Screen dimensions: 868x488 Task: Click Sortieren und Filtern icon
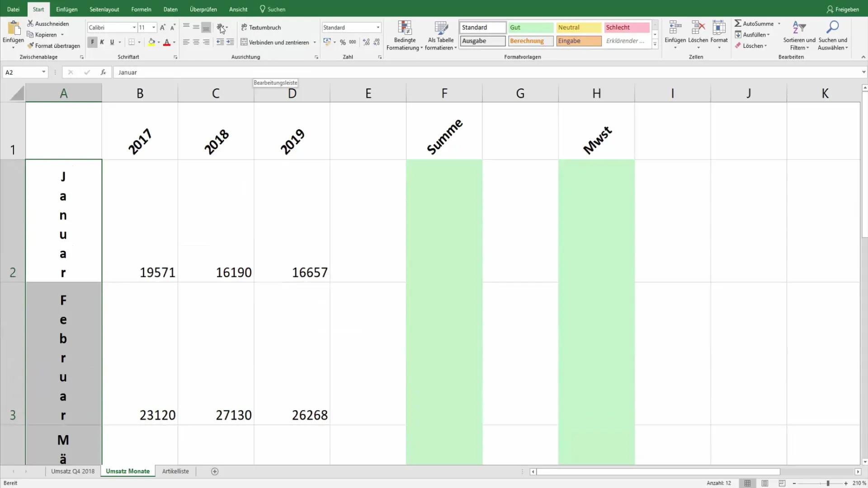point(799,28)
